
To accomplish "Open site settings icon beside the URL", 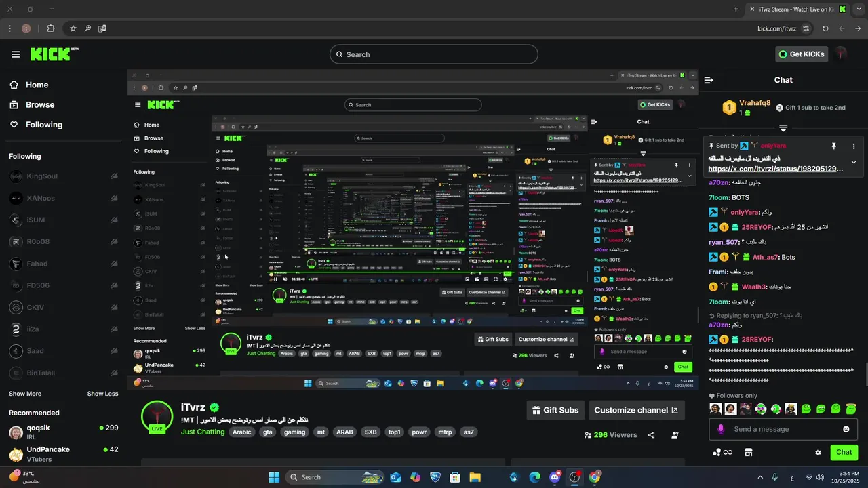I will tap(806, 28).
